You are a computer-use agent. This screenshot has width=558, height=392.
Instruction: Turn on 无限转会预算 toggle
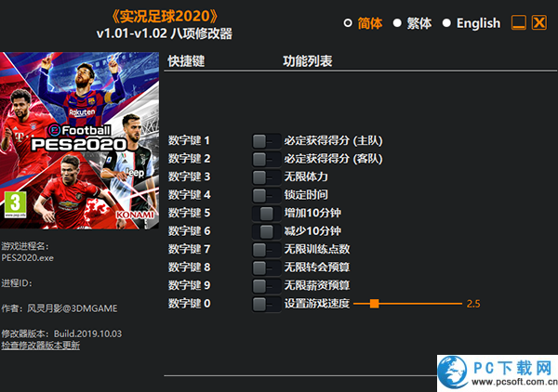(267, 268)
